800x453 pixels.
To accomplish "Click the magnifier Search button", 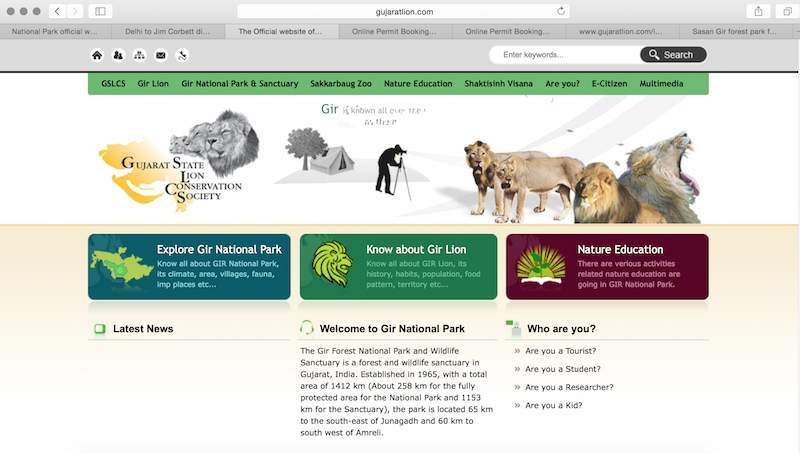I will tap(673, 55).
